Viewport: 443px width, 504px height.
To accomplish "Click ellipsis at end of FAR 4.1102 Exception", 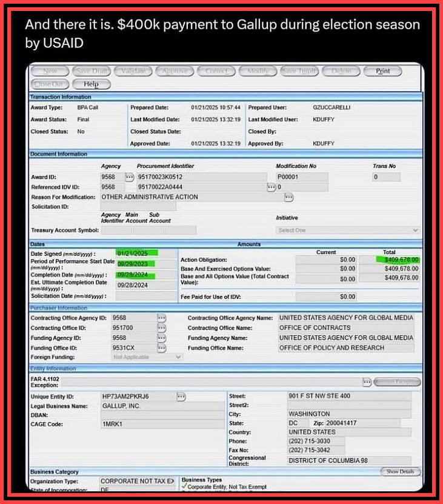I will coord(367,382).
